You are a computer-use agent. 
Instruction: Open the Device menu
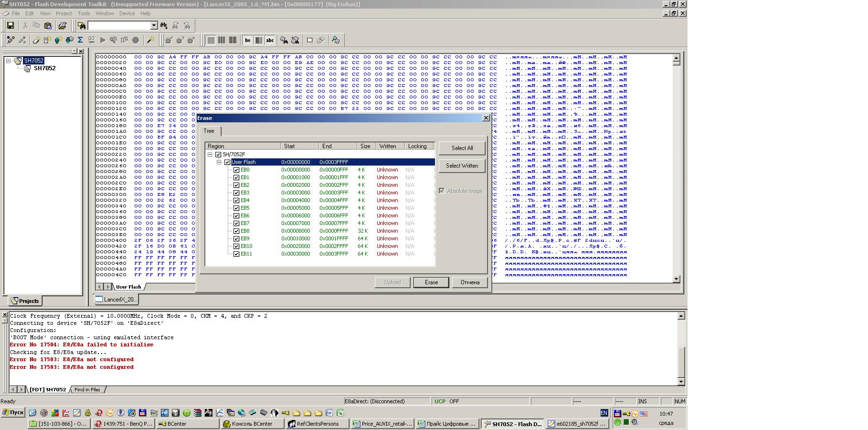pos(127,13)
